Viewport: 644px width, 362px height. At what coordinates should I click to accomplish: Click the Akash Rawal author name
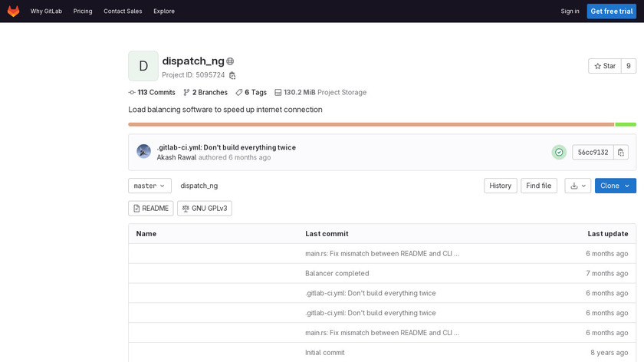pos(176,157)
